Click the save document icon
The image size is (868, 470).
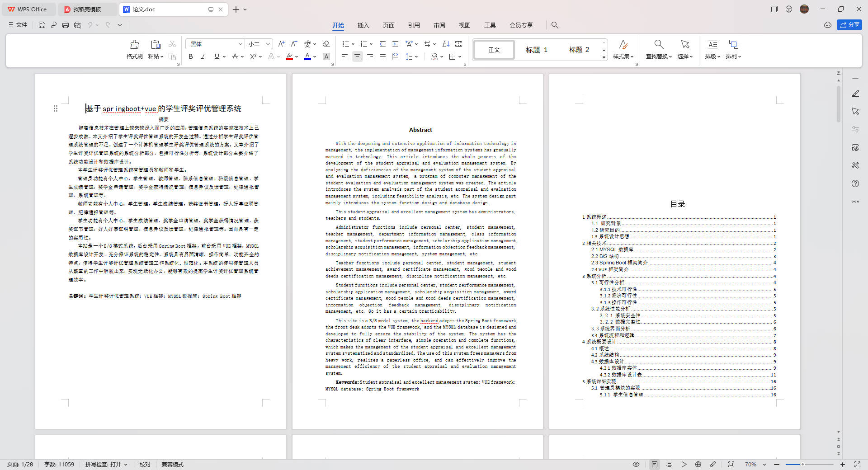[x=42, y=25]
